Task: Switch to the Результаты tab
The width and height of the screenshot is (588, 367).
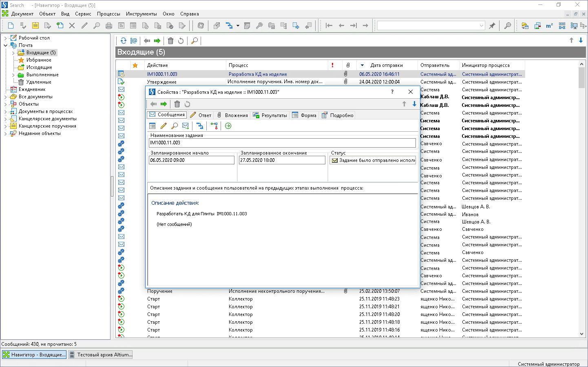Action: point(270,115)
